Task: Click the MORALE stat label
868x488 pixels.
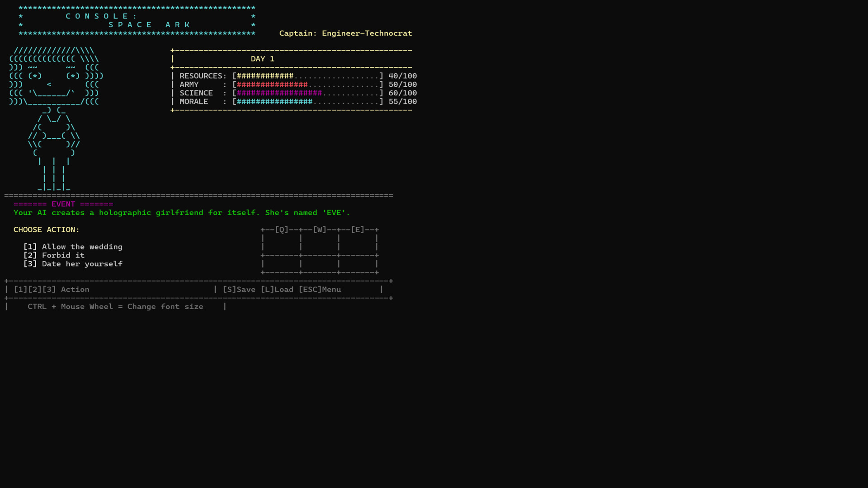Action: tap(194, 102)
